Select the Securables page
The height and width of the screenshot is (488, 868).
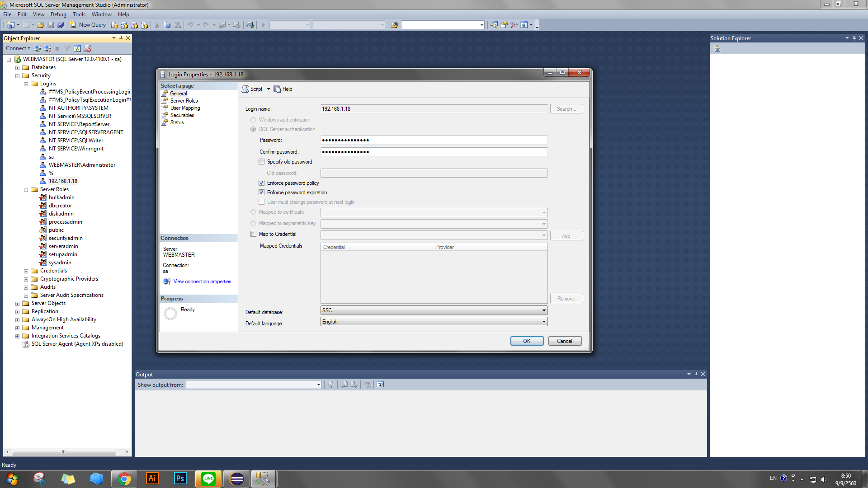point(182,115)
